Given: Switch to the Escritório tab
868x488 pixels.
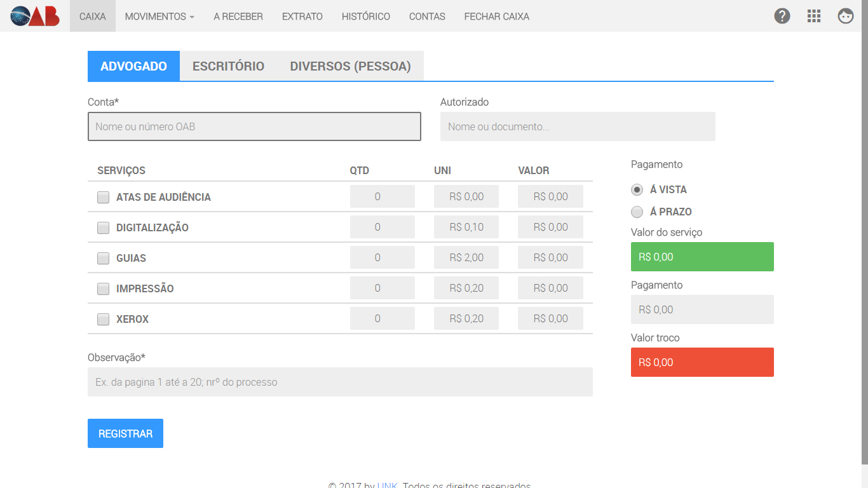Looking at the screenshot, I should pos(228,66).
